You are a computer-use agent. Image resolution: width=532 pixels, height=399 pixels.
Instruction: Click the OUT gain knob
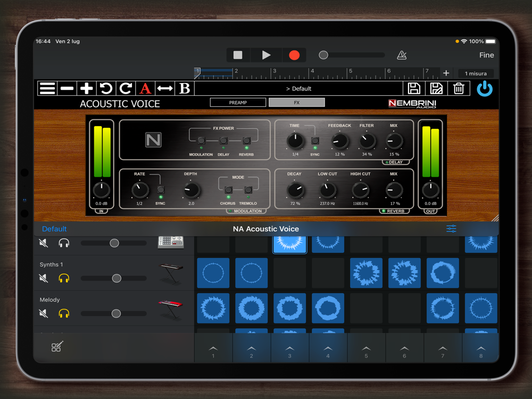[430, 190]
